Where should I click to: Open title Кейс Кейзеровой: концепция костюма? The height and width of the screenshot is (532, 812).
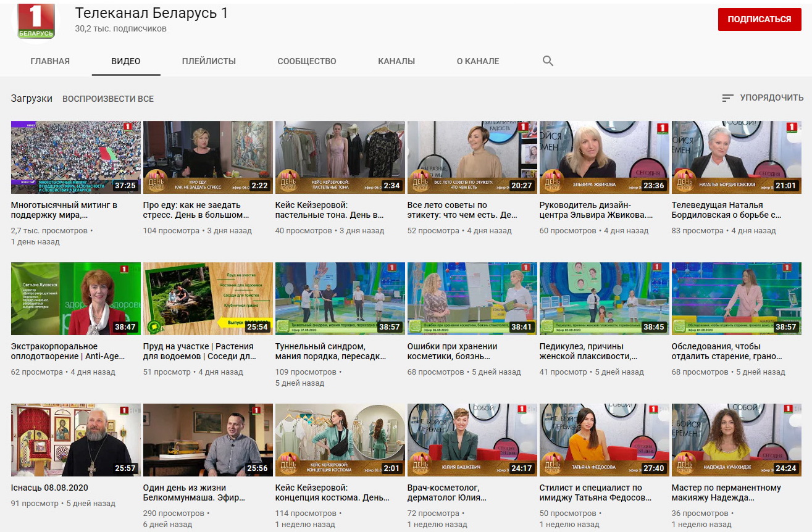pos(332,493)
